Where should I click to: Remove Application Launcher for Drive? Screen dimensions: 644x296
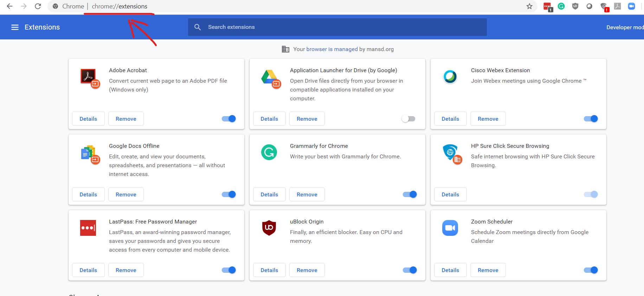pyautogui.click(x=307, y=119)
